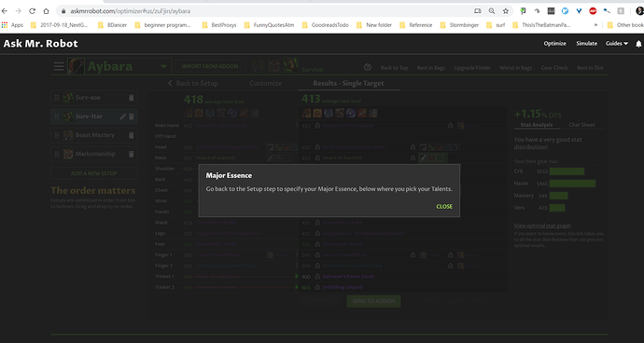Grab the Beast Mastery drag handle
Screen dimensions: 644x343
(57, 135)
